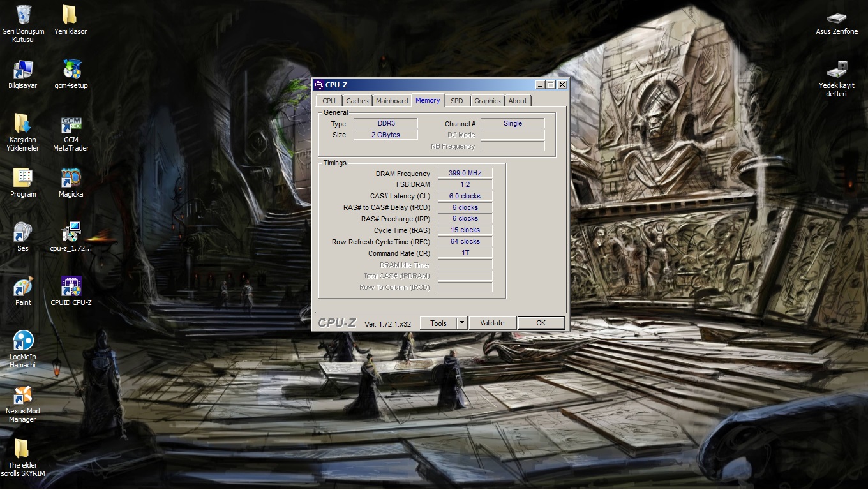Viewport: 868px width, 490px height.
Task: Open the Mainboard tab
Action: tap(392, 101)
